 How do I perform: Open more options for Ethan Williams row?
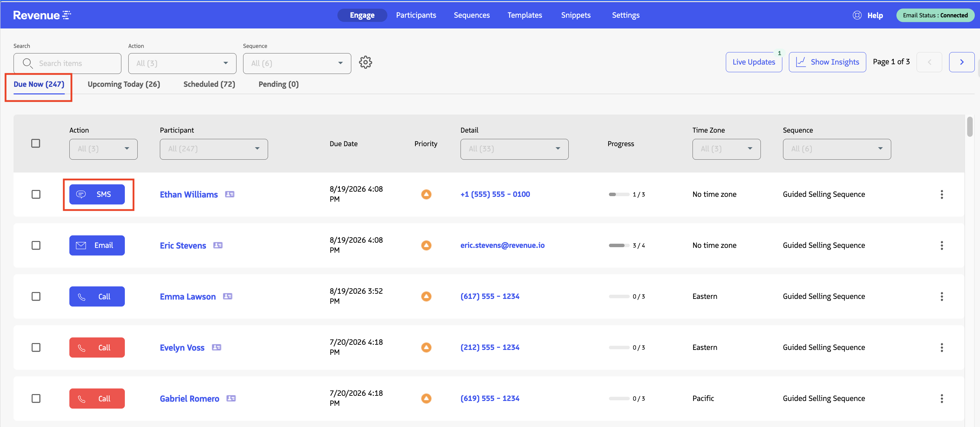tap(942, 194)
